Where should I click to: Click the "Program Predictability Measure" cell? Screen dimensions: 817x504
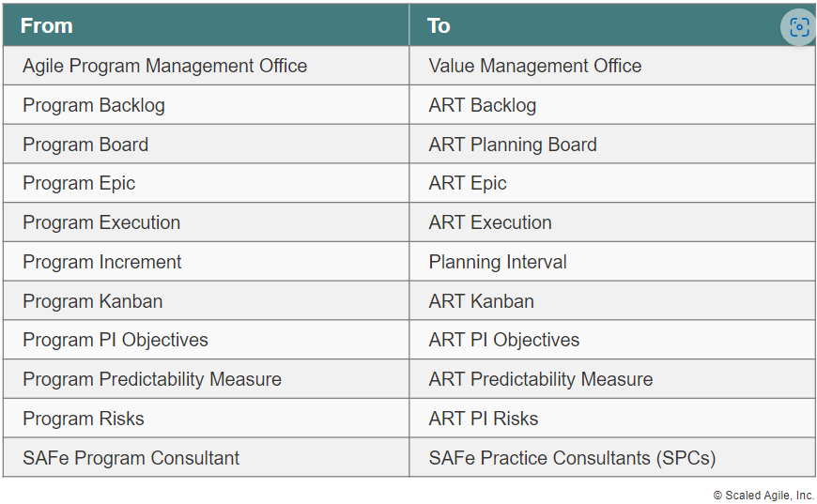(152, 380)
